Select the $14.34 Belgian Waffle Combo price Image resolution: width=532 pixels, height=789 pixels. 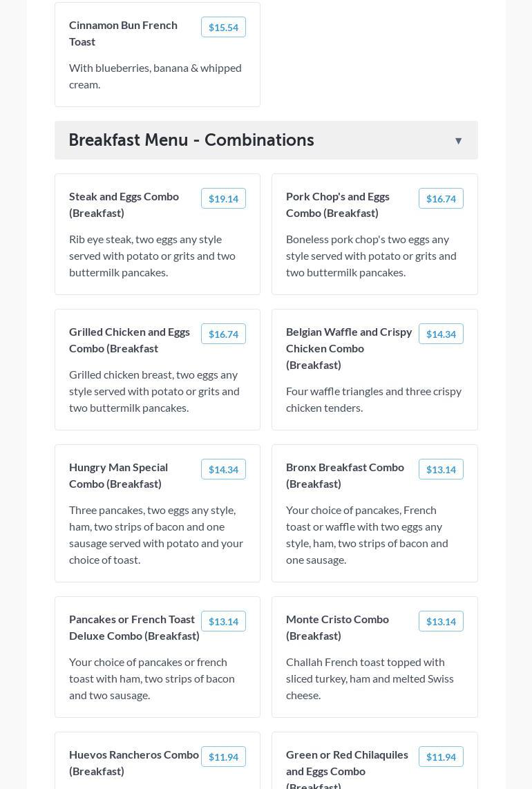click(441, 334)
